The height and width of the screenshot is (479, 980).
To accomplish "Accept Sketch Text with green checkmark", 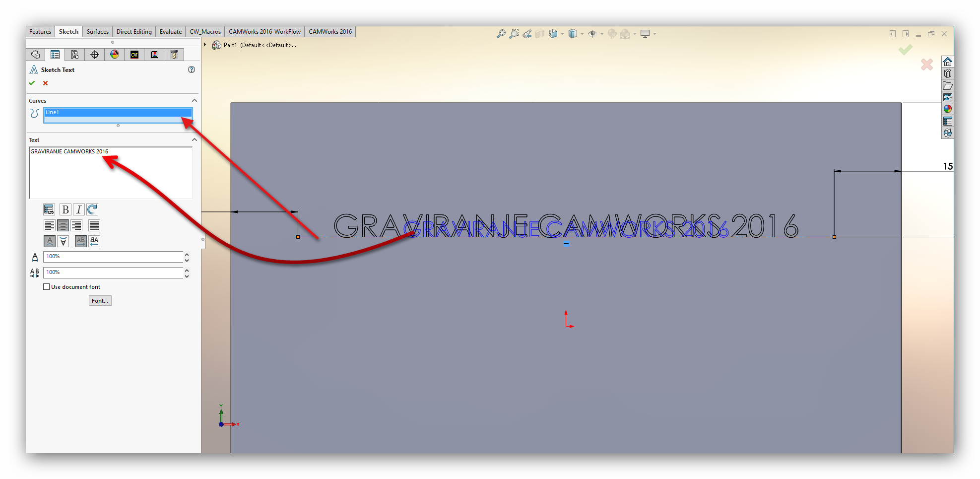I will [x=32, y=83].
